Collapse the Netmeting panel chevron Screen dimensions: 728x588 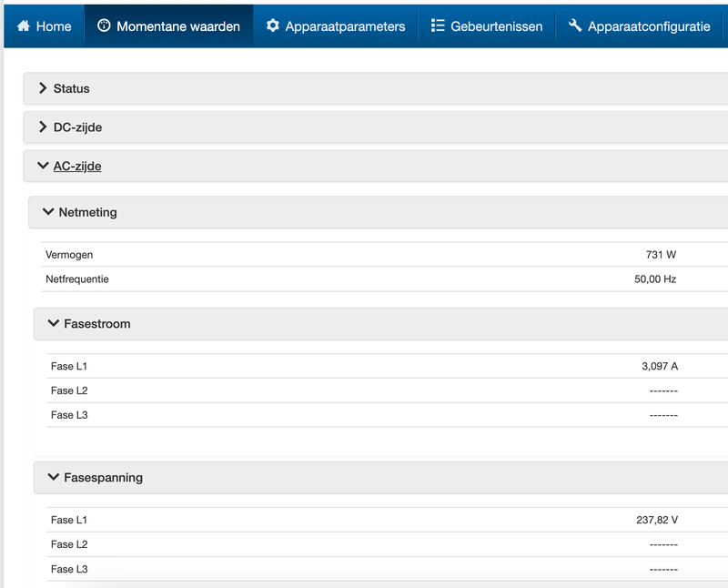pyautogui.click(x=47, y=212)
